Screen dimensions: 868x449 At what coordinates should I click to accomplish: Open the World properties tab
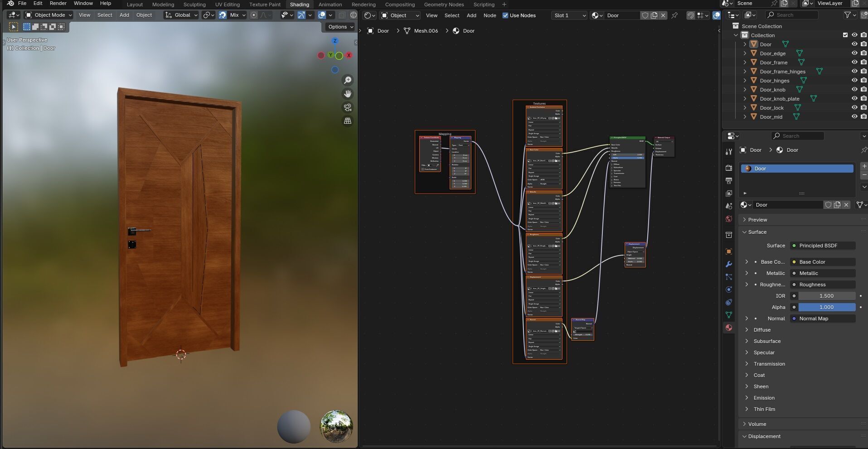point(729,219)
